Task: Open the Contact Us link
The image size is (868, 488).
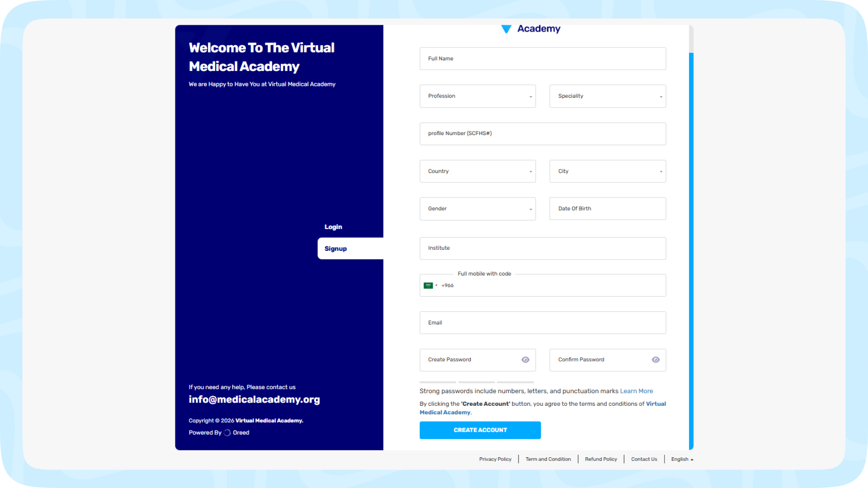Action: point(644,459)
